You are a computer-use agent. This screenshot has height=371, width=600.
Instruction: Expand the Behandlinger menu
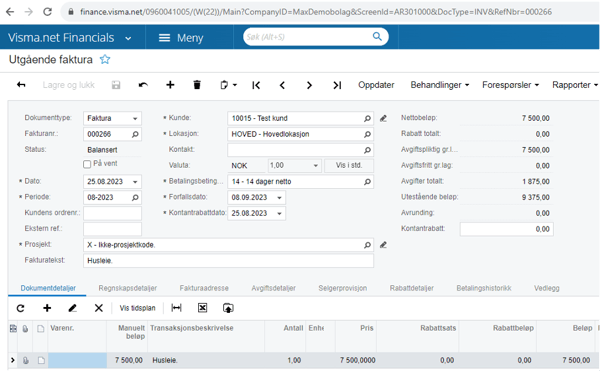pos(440,85)
